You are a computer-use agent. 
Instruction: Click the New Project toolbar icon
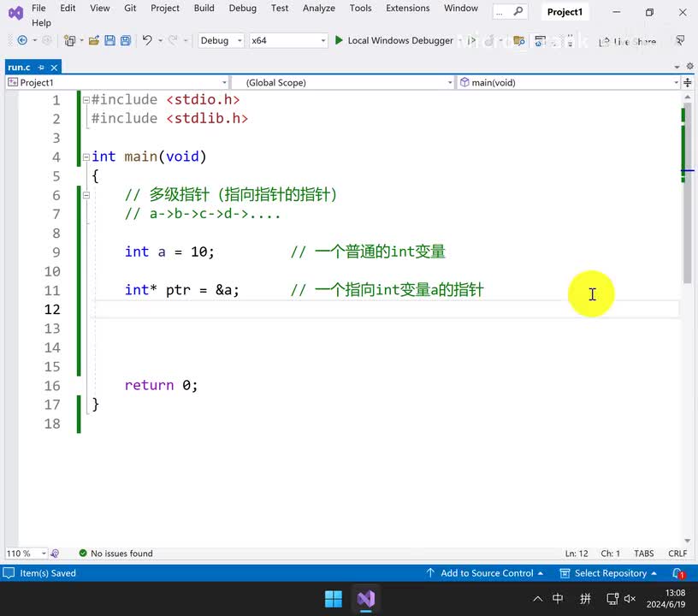69,41
